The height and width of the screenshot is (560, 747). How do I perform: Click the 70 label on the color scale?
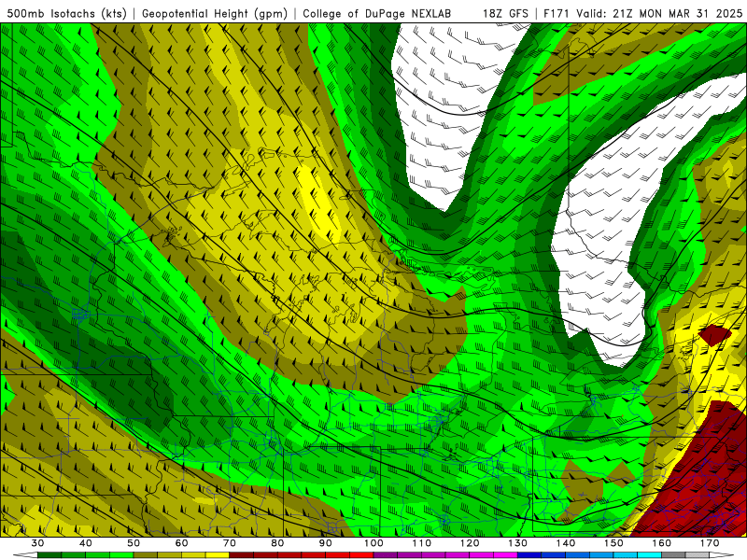point(230,543)
